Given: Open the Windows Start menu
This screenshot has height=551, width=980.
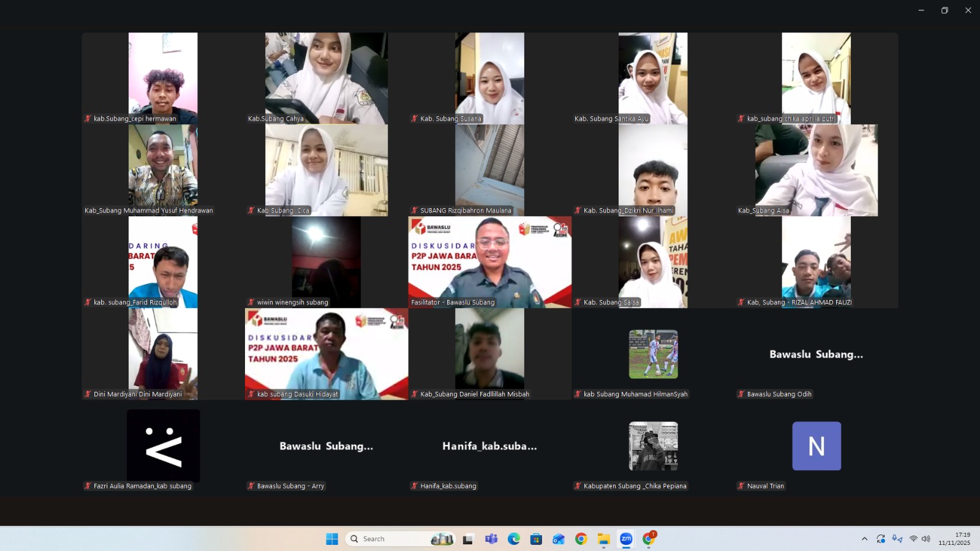Looking at the screenshot, I should click(332, 539).
